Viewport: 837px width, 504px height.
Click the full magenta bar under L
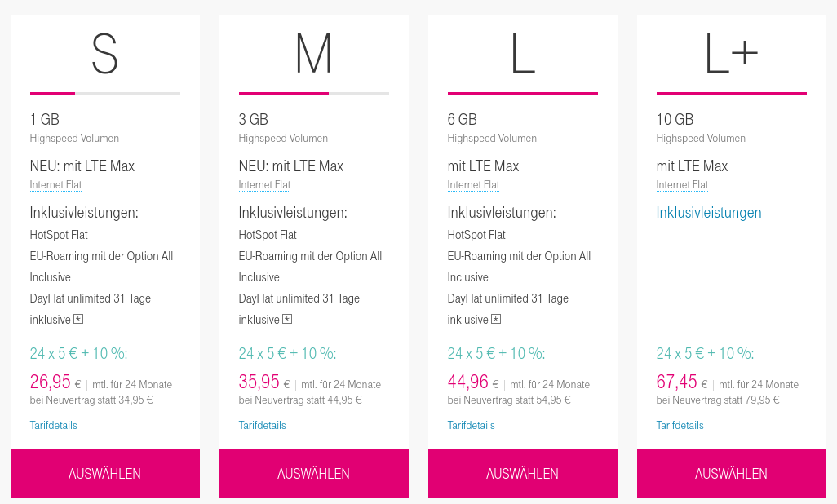pyautogui.click(x=523, y=93)
